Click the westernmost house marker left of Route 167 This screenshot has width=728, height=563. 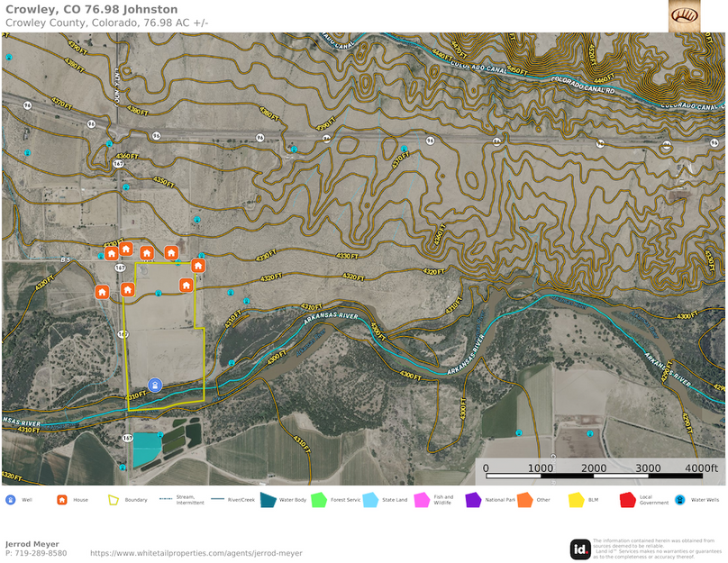103,292
